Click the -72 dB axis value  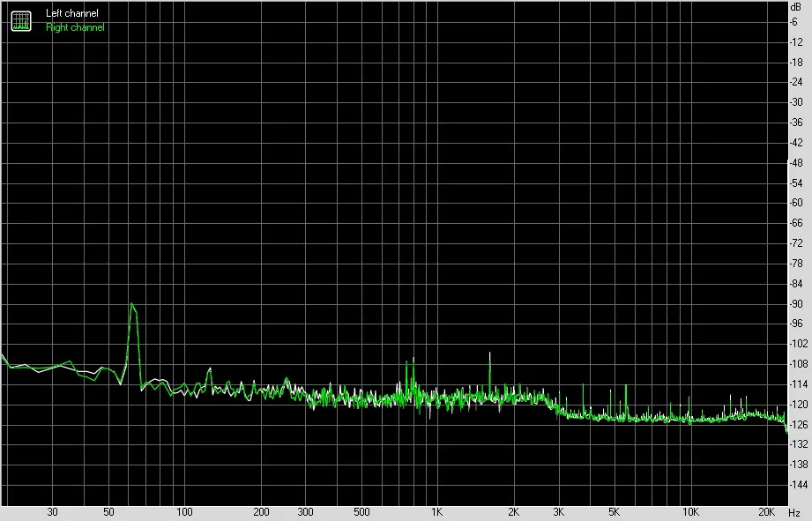click(x=796, y=243)
